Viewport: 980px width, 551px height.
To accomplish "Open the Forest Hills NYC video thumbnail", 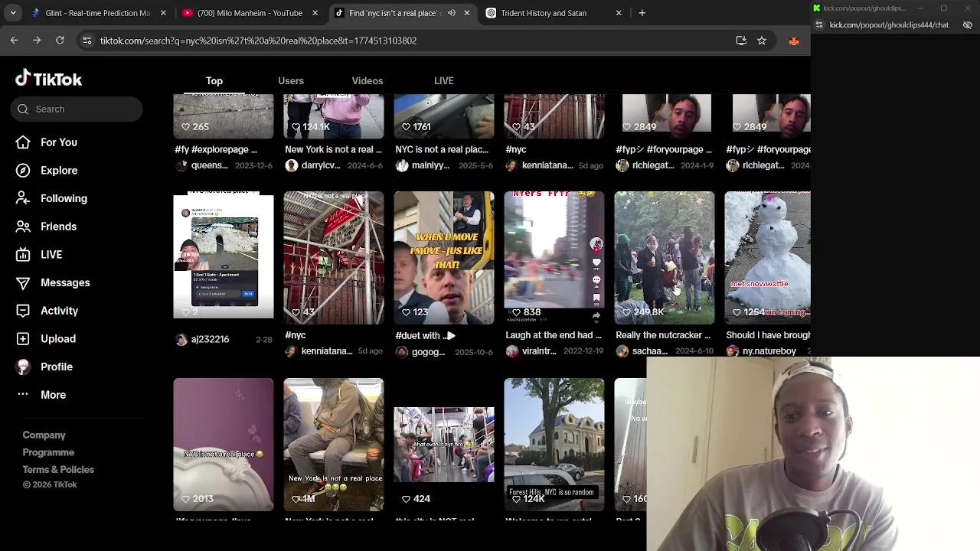I will point(554,444).
